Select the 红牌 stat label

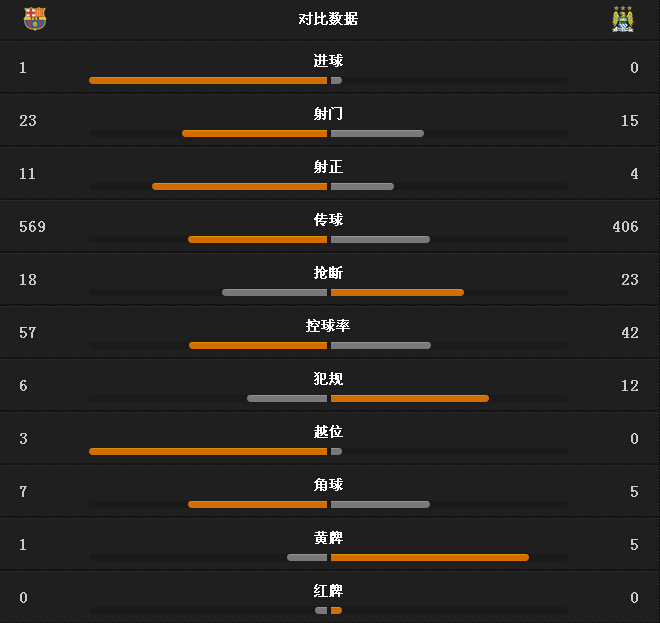328,591
